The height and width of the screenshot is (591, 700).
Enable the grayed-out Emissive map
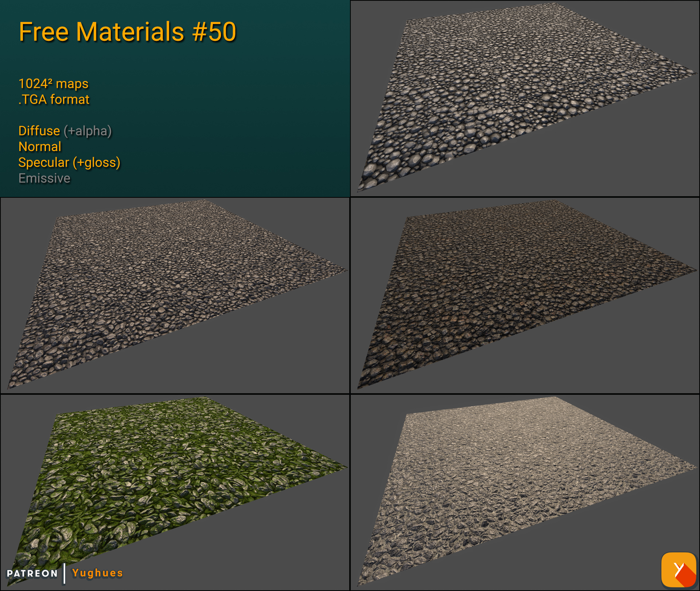click(44, 178)
